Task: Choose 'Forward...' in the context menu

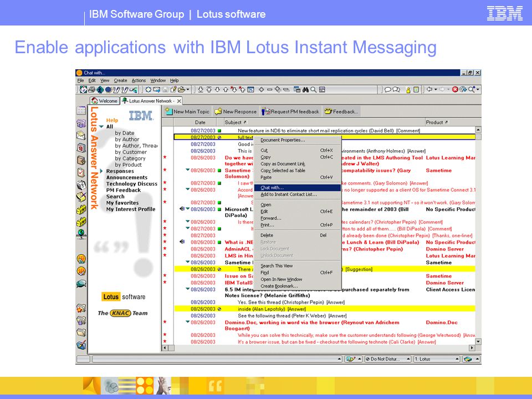Action: tap(298, 218)
